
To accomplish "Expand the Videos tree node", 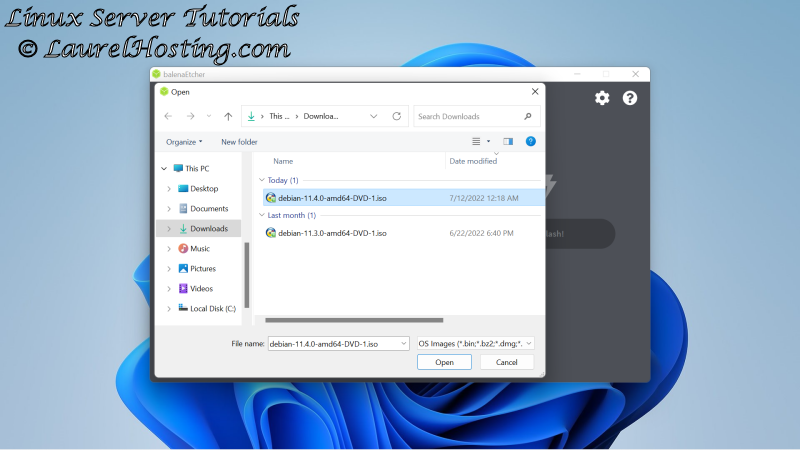I will coord(169,289).
